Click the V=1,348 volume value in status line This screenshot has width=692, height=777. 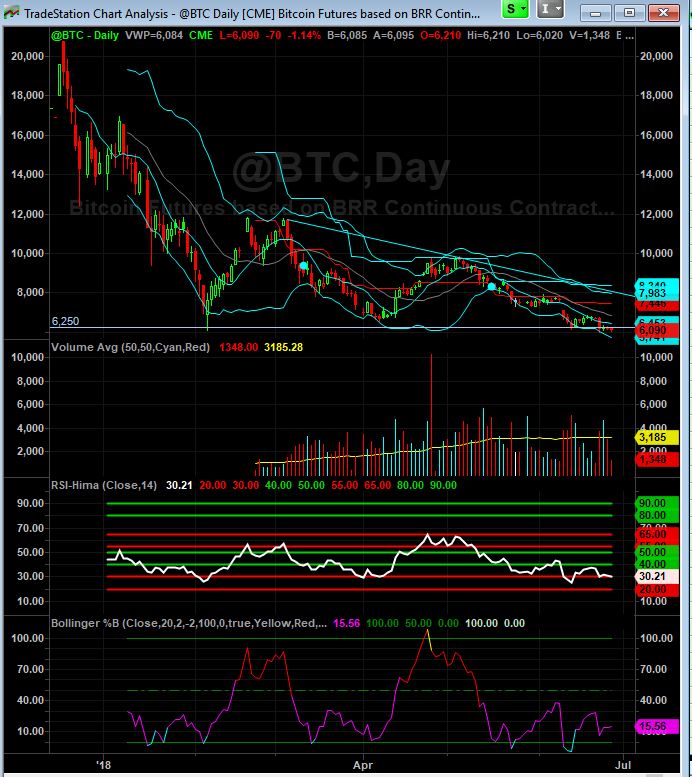[x=589, y=35]
